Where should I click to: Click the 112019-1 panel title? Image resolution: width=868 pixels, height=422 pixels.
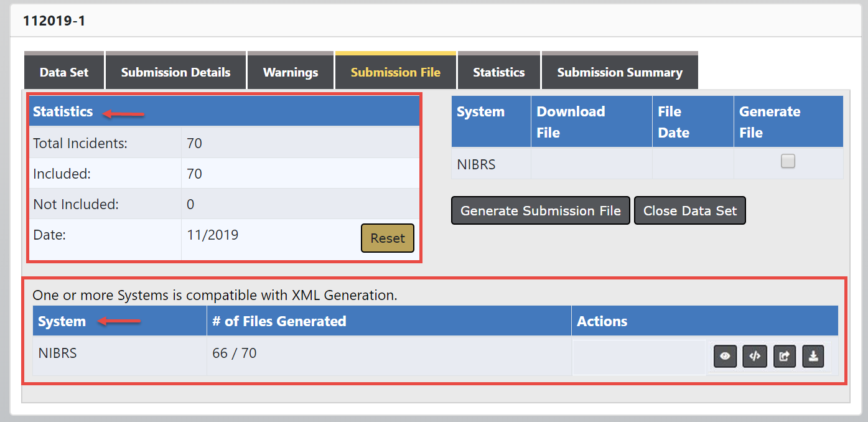click(54, 21)
